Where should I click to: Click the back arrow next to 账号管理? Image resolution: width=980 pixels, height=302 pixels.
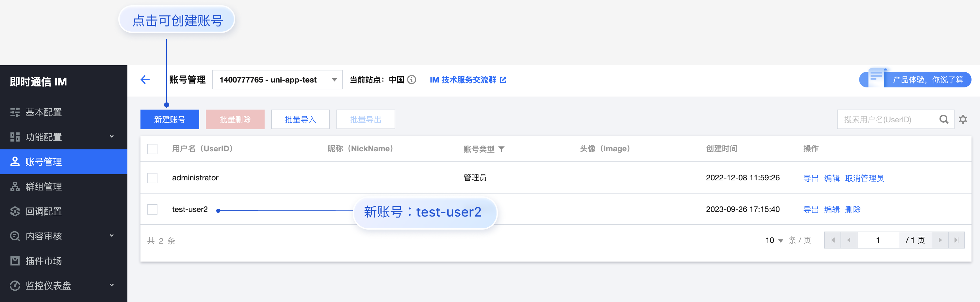[x=145, y=80]
